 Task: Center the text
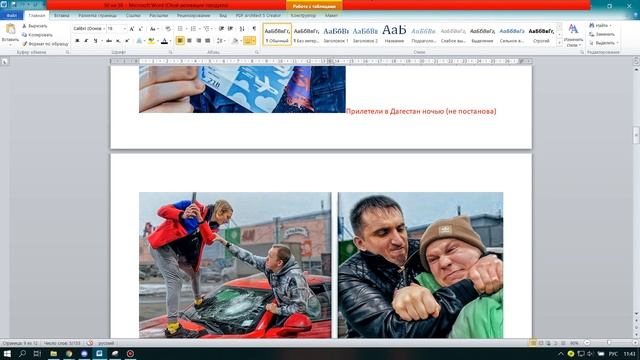[x=189, y=41]
